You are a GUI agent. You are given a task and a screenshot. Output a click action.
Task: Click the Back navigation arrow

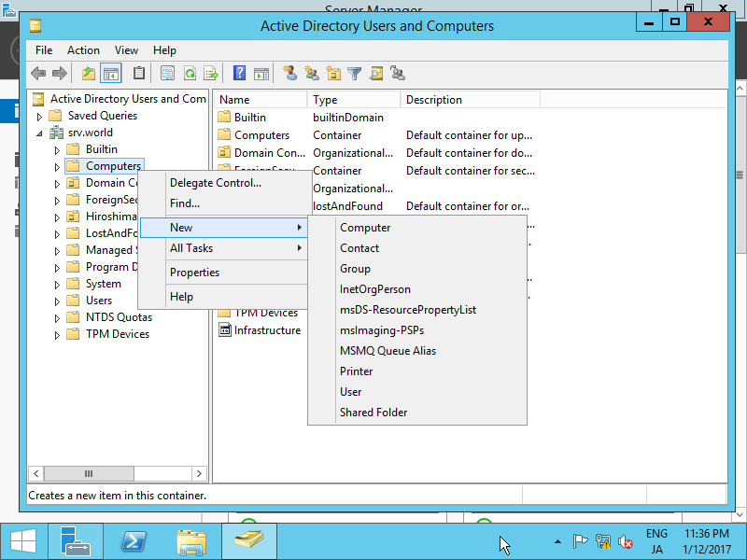click(x=39, y=73)
